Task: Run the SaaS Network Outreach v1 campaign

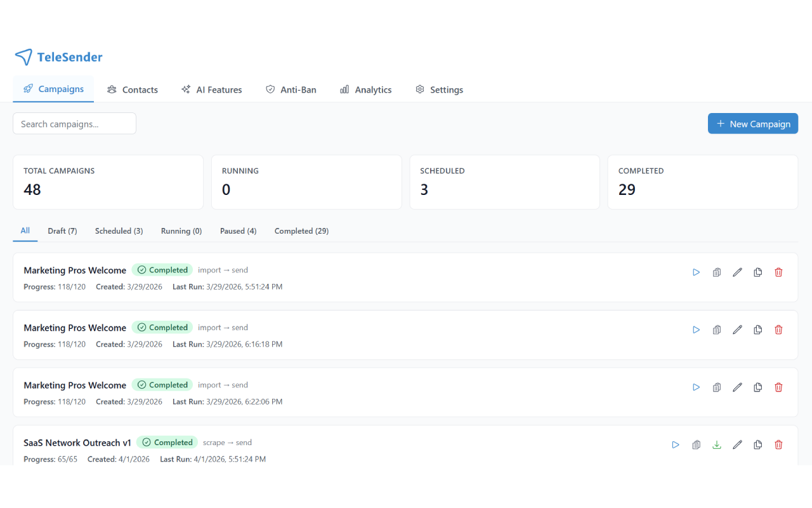Action: click(676, 445)
